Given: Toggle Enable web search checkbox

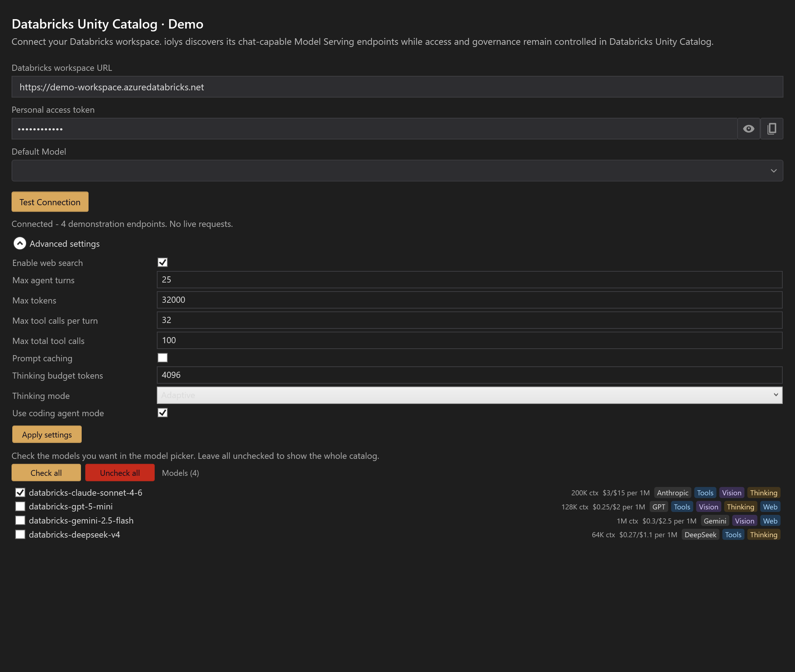Looking at the screenshot, I should 163,262.
